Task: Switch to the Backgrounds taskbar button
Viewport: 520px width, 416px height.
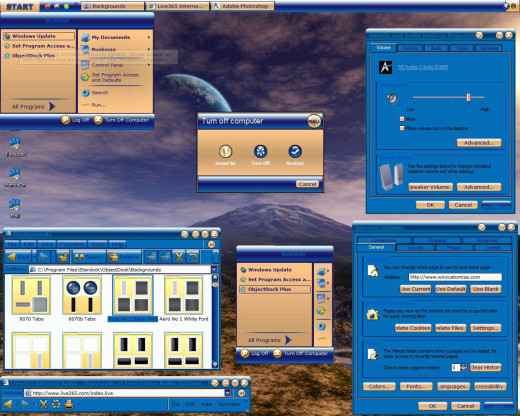Action: [113, 6]
